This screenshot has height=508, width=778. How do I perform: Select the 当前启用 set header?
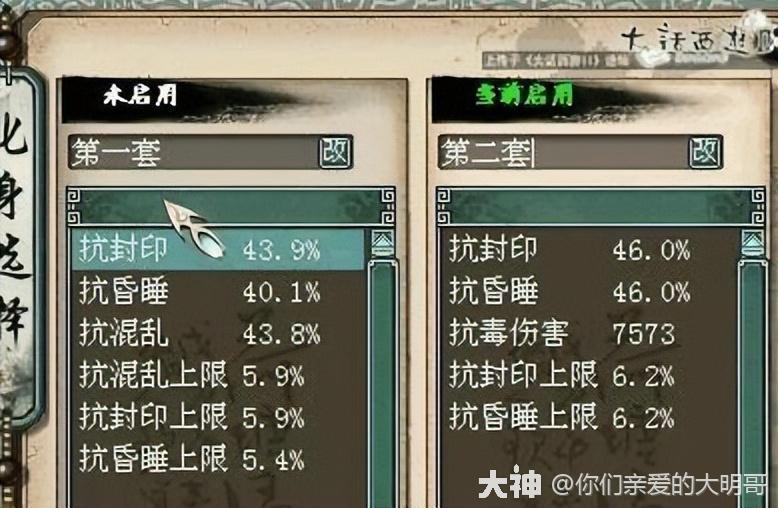pos(524,95)
